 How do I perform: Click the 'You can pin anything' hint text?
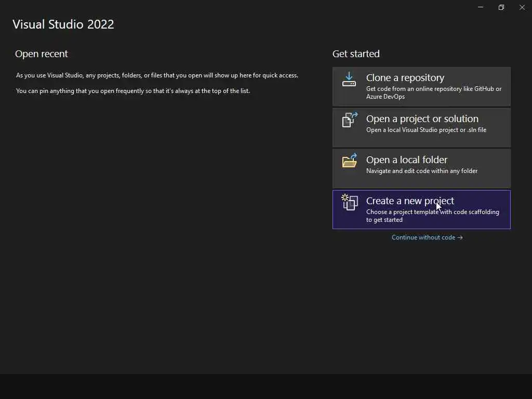point(133,91)
